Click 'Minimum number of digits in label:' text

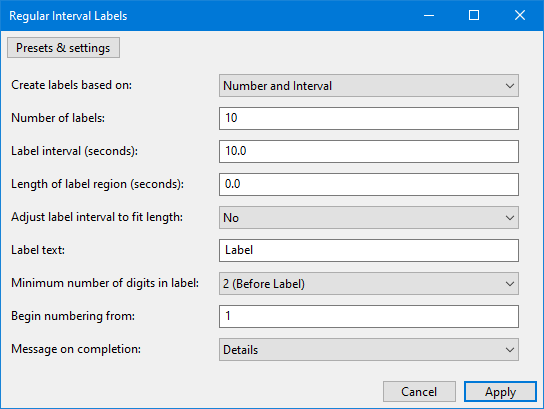(105, 283)
